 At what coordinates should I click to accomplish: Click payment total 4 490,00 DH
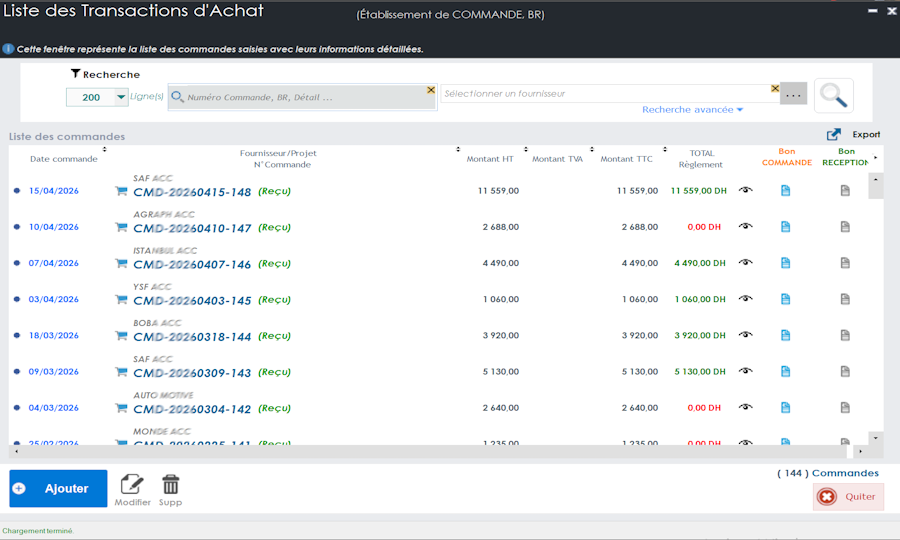point(700,263)
